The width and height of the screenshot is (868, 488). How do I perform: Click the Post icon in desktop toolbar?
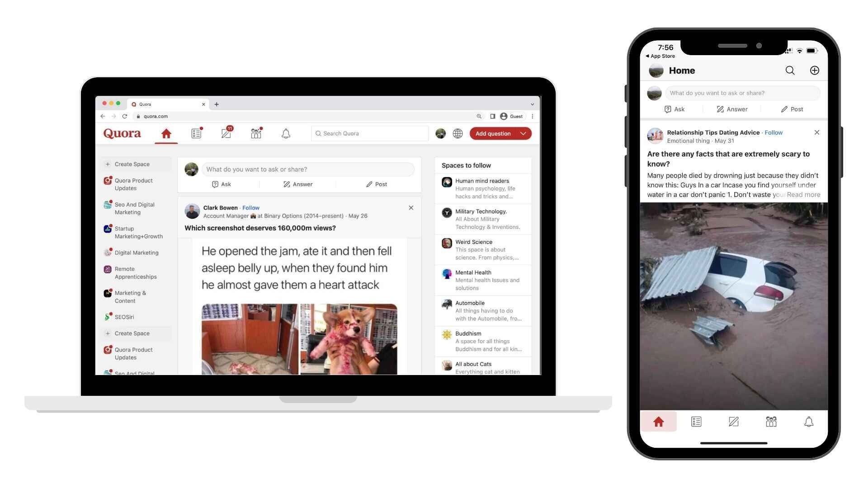coord(376,183)
